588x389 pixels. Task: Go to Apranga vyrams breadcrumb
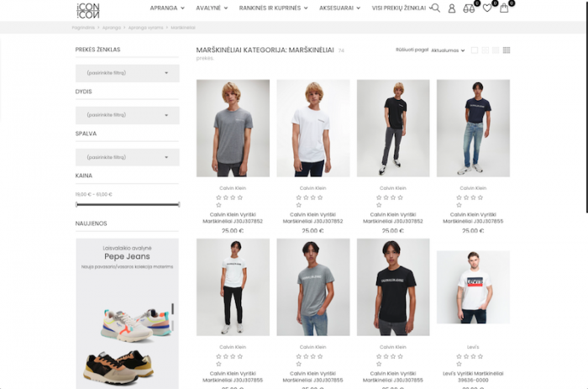pos(145,28)
